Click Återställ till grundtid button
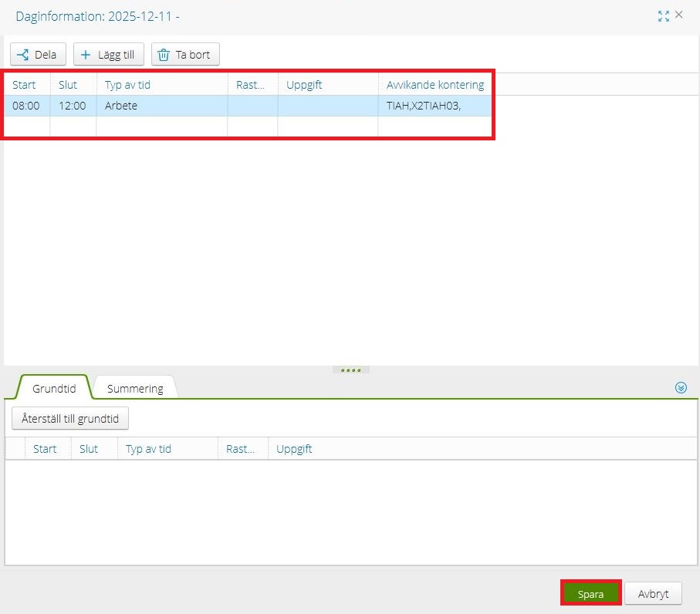Screen dimensions: 700x614 point(70,418)
